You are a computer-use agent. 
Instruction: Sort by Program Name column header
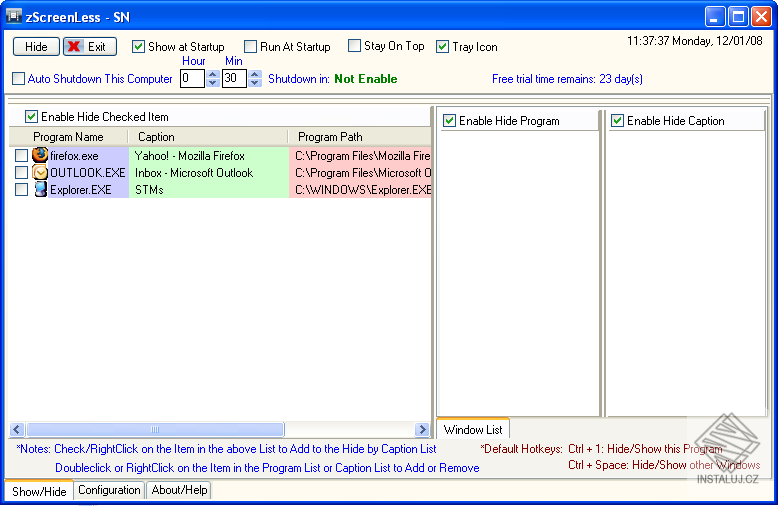[68, 137]
